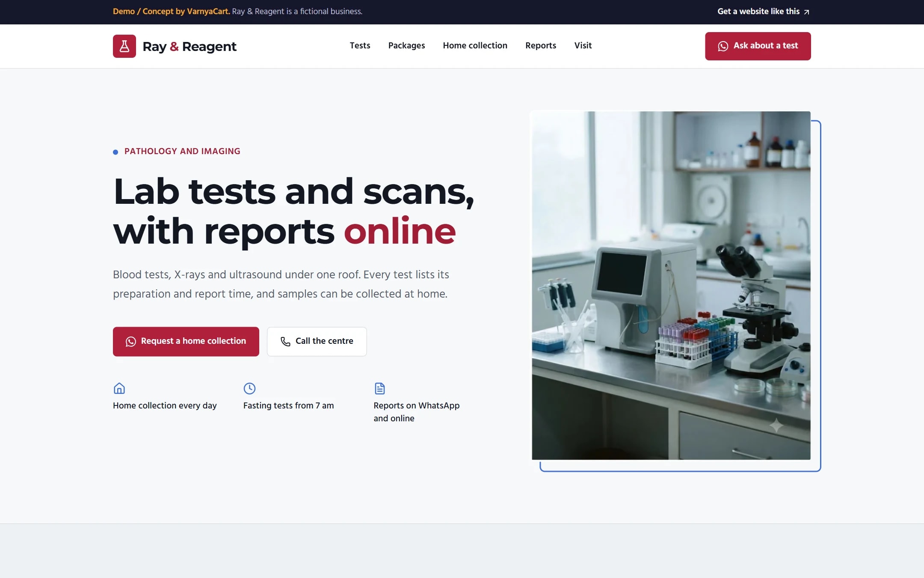
Task: Click the flask logo icon
Action: [x=124, y=46]
